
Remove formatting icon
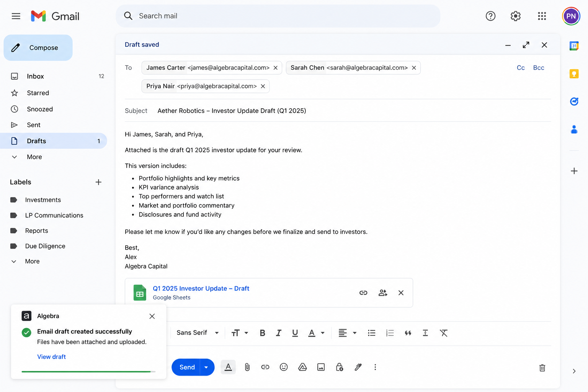[444, 333]
